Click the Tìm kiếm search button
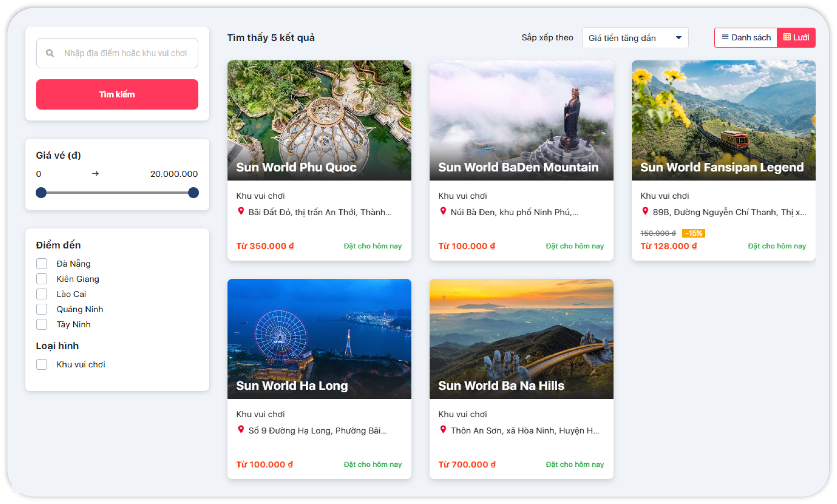The width and height of the screenshot is (837, 504). coord(117,94)
